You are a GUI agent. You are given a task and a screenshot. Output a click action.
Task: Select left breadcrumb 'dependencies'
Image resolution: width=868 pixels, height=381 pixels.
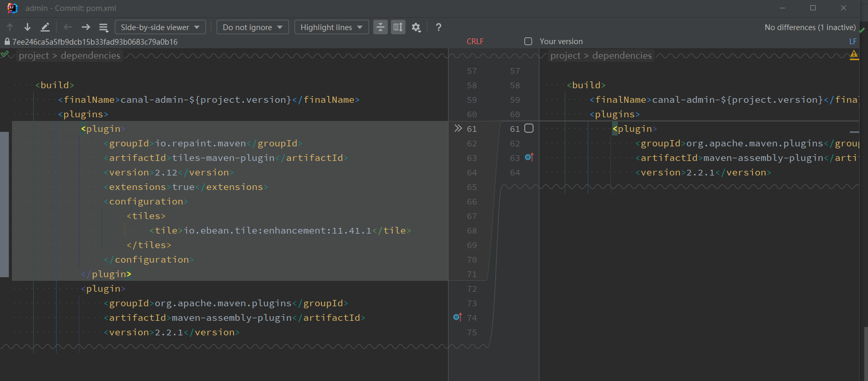coord(90,56)
